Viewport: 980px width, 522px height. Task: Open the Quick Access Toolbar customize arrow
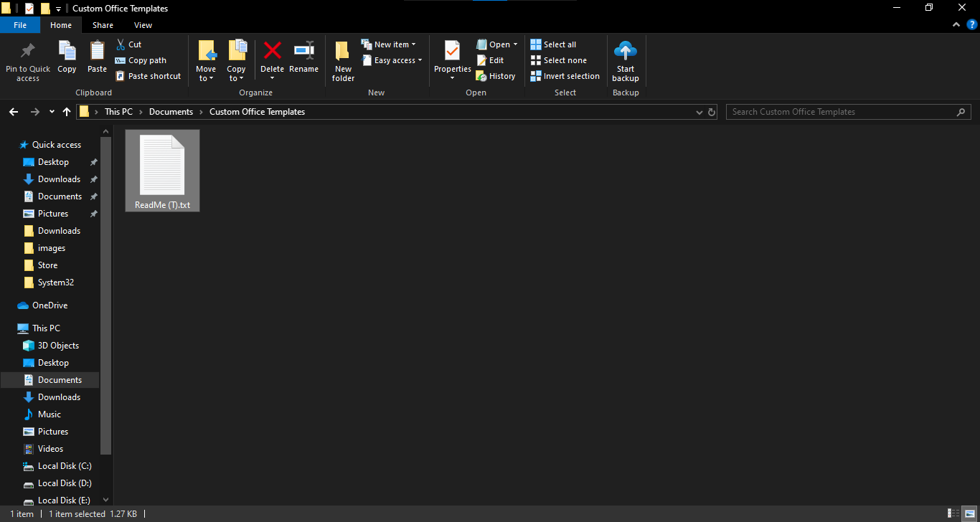point(58,9)
